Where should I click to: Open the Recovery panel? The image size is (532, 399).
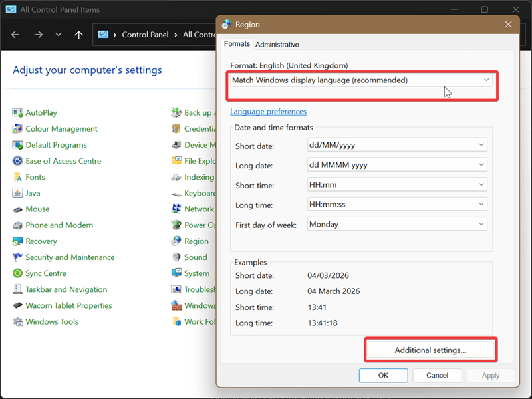coord(41,241)
